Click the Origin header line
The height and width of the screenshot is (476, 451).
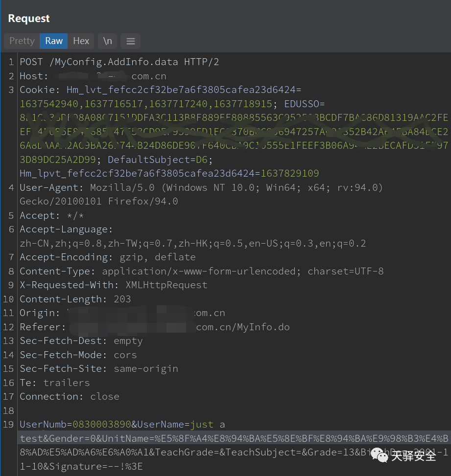[122, 313]
